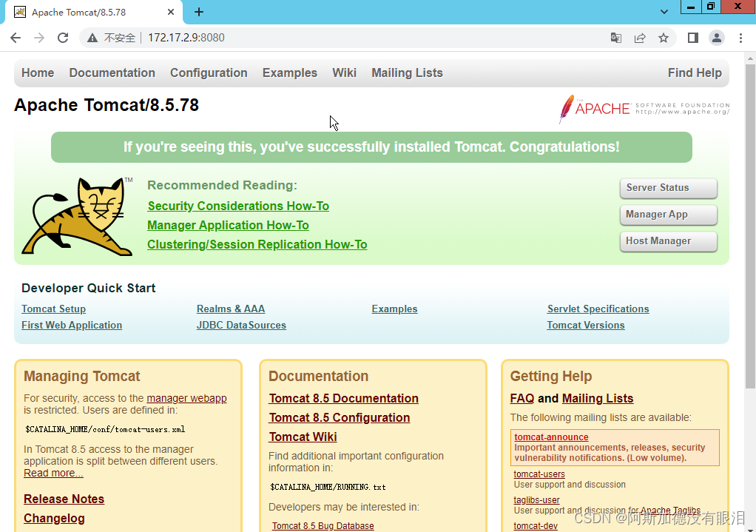Expand the tab search chevron

point(665,12)
